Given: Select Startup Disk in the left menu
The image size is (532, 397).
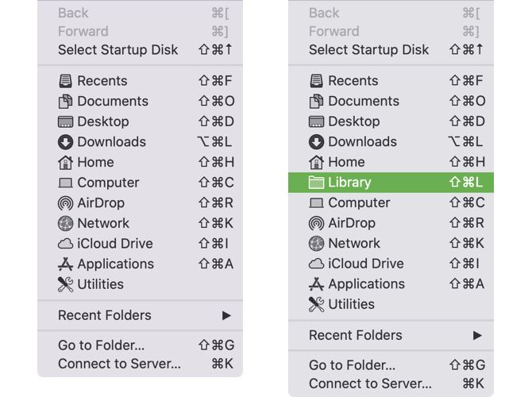Looking at the screenshot, I should (x=118, y=50).
